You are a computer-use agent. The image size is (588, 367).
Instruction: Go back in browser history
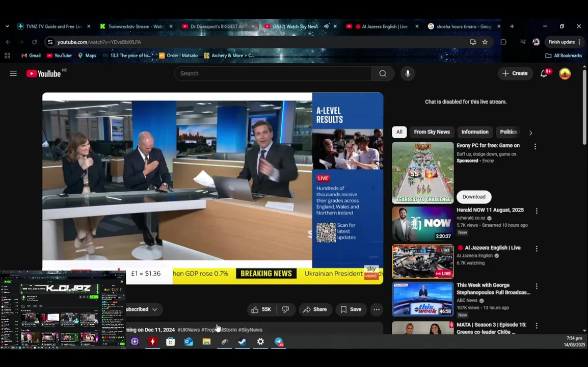coord(8,42)
